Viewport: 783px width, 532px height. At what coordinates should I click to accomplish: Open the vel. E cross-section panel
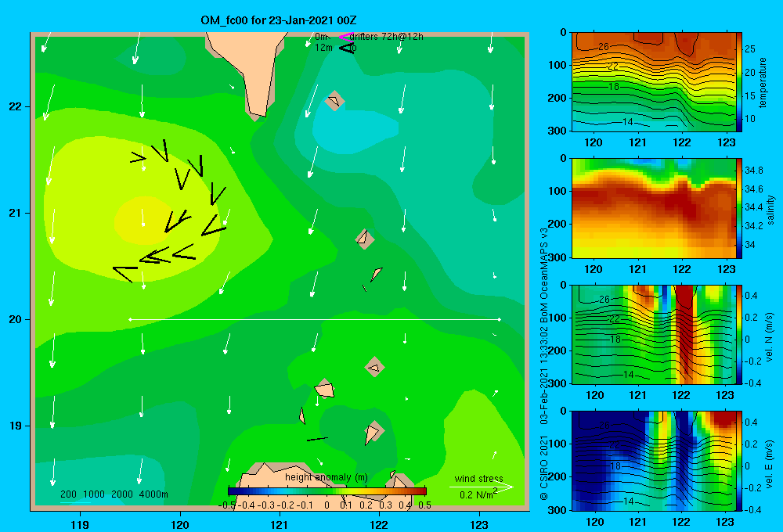[653, 461]
